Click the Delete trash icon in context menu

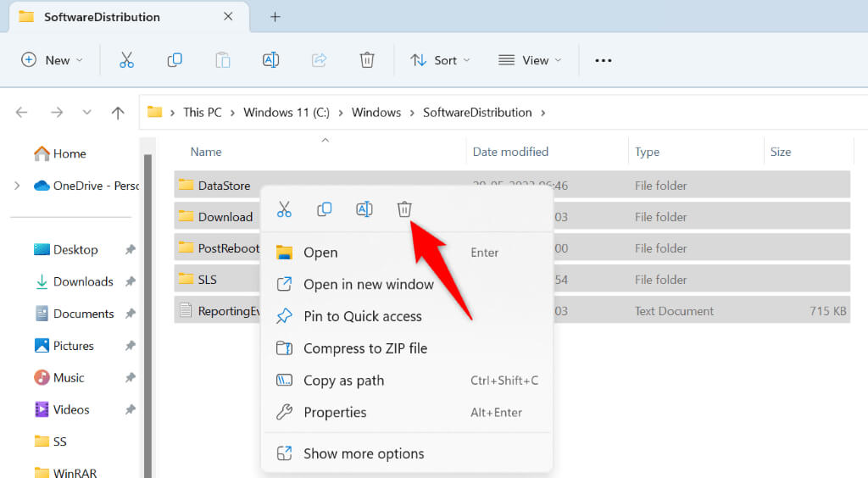[x=404, y=209]
